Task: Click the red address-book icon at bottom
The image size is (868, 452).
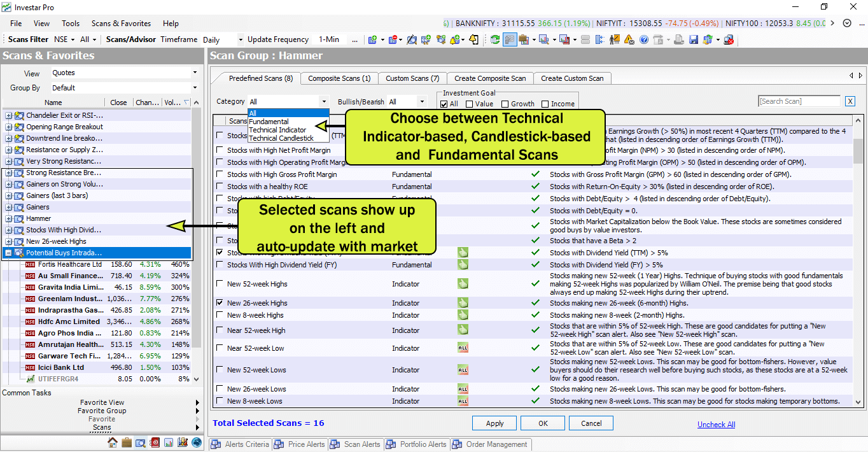Action: 155,444
